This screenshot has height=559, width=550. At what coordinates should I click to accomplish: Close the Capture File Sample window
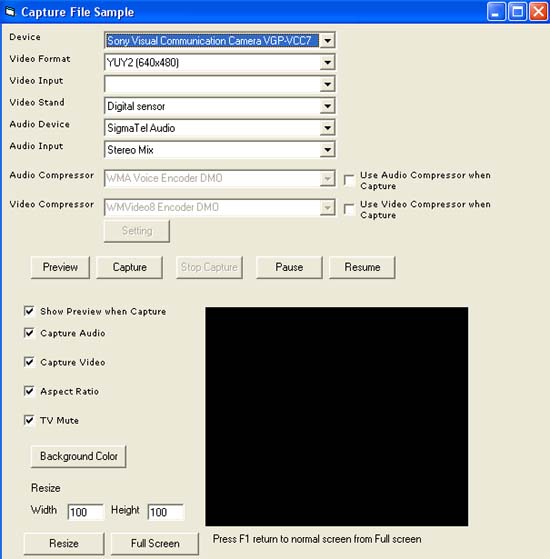tap(538, 12)
